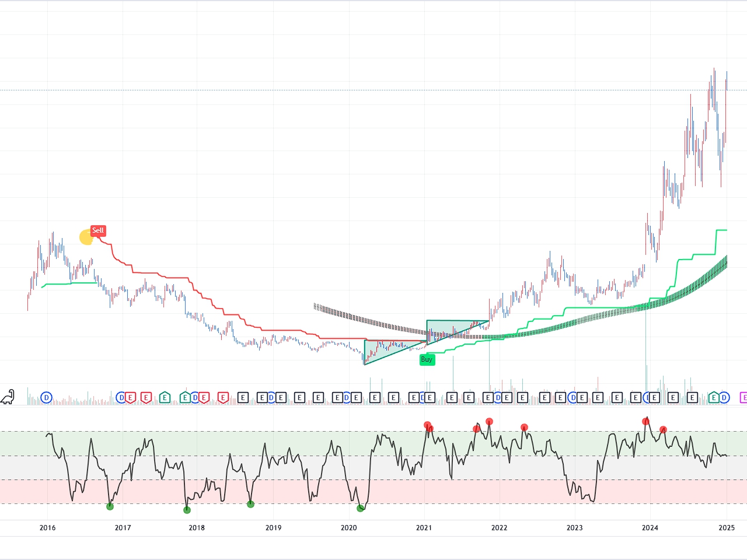747x560 pixels.
Task: Open the dividend marker at start of 2017
Action: [121, 398]
